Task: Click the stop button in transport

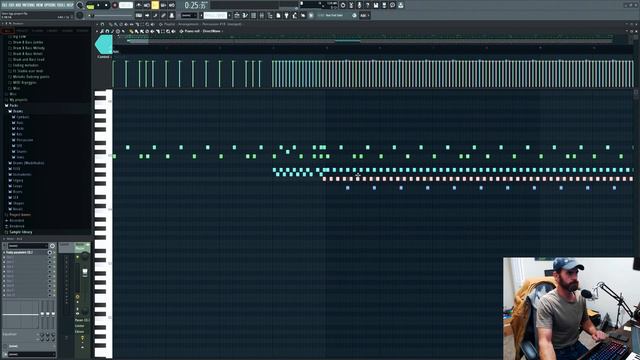Action: 106,5
